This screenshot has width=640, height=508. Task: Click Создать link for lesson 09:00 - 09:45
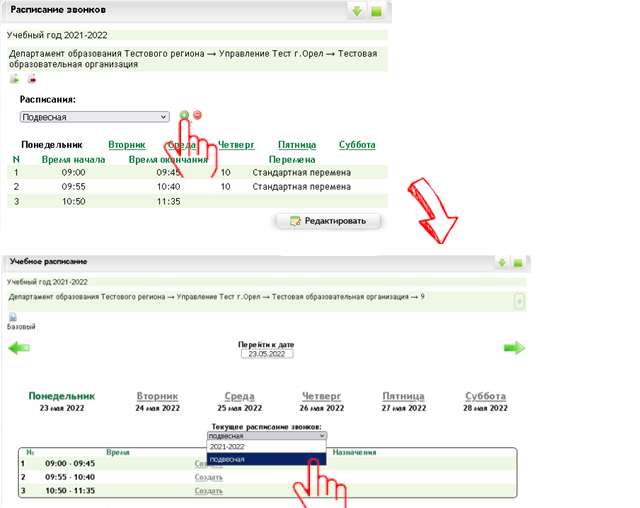point(208,464)
